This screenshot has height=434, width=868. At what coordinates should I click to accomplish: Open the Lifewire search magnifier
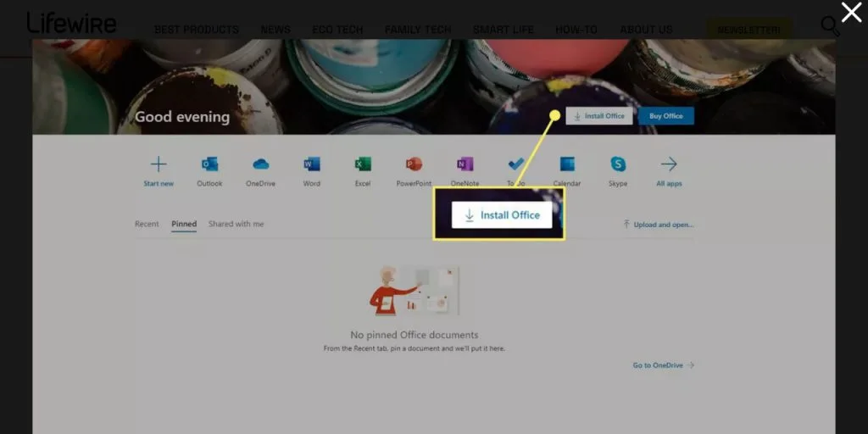[x=830, y=26]
